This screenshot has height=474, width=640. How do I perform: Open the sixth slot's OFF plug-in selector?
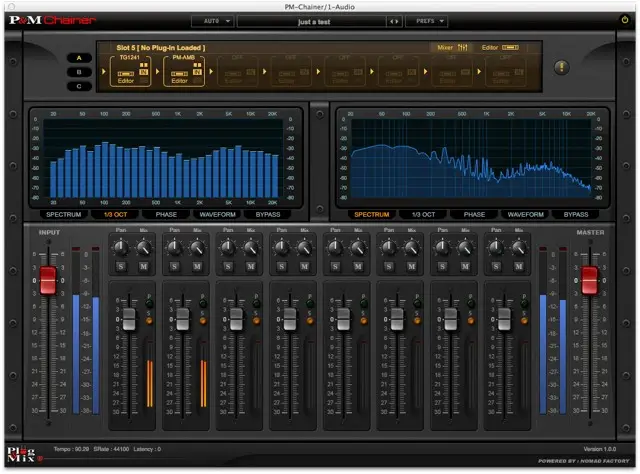click(398, 58)
